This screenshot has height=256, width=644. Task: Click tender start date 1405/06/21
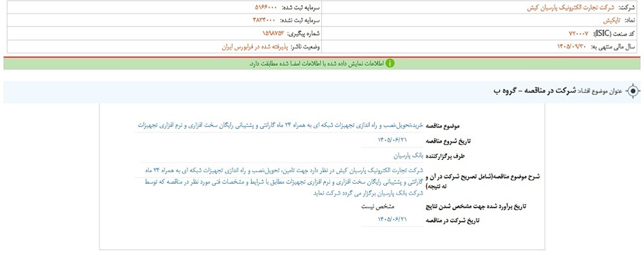point(392,140)
